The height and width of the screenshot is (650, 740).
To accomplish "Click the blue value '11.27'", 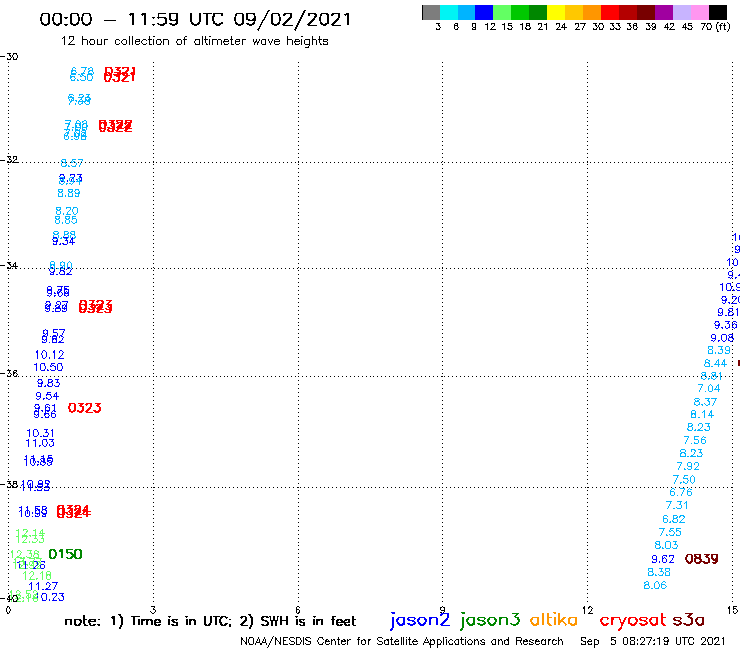I will tap(43, 586).
